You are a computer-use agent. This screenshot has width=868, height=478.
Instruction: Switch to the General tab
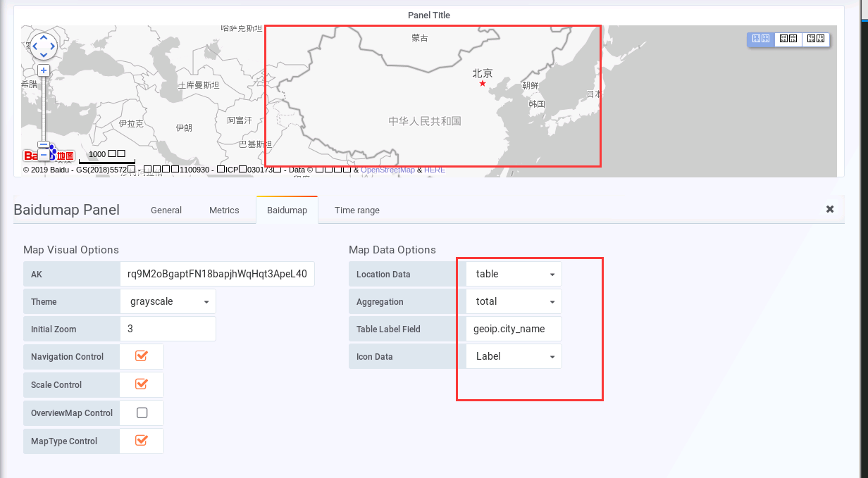click(166, 210)
